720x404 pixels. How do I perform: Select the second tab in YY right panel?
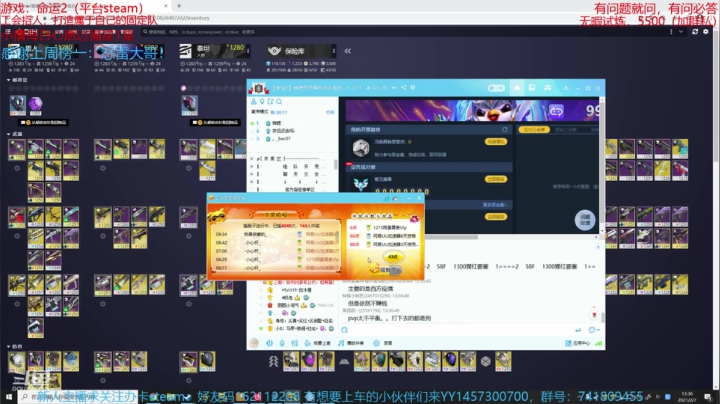pyautogui.click(x=565, y=130)
